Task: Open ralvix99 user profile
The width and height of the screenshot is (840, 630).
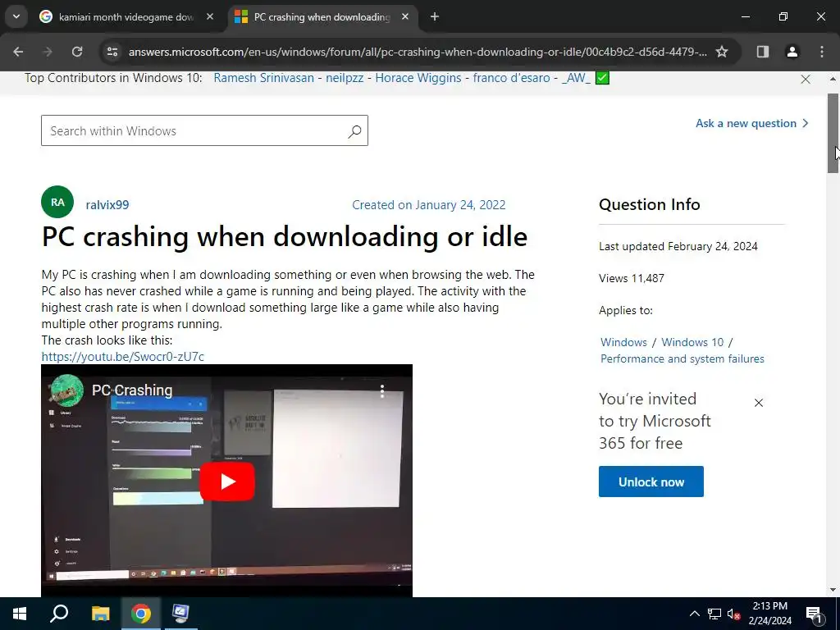Action: pyautogui.click(x=107, y=205)
